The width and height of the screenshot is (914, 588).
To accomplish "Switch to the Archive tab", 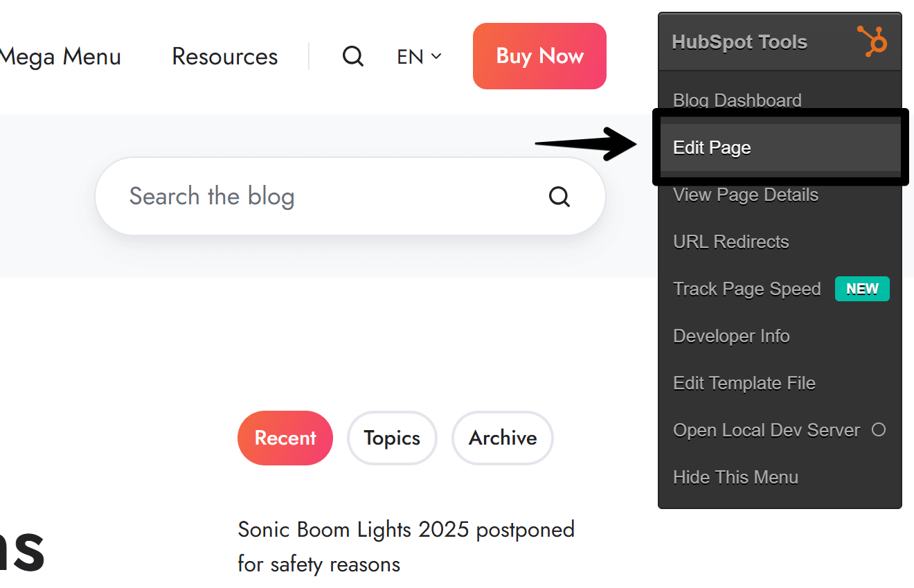I will pyautogui.click(x=503, y=438).
